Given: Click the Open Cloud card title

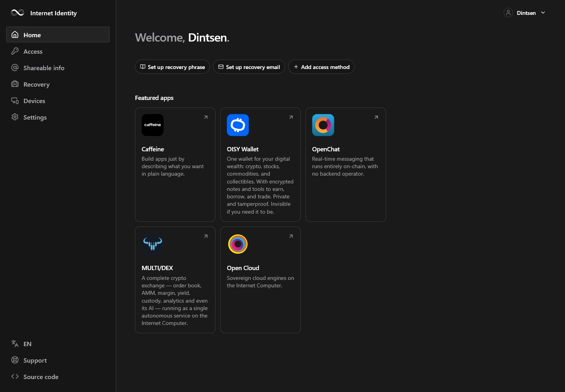Looking at the screenshot, I should click(x=243, y=268).
